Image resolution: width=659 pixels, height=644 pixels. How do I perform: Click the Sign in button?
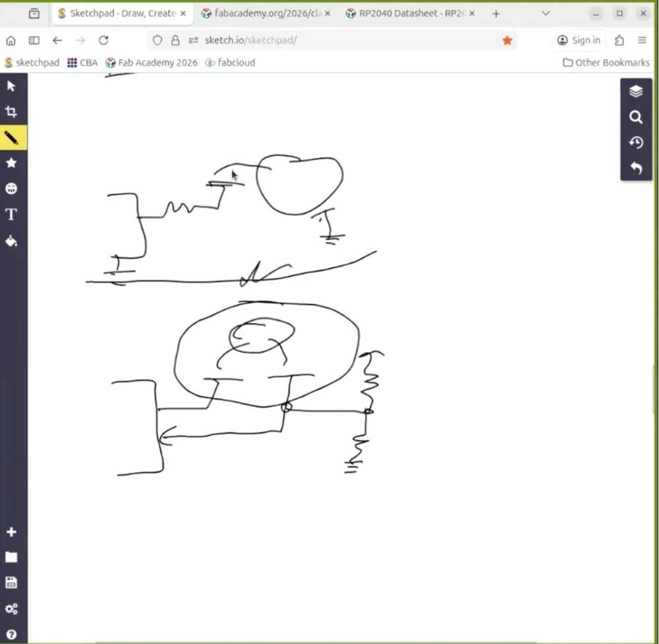pos(579,40)
